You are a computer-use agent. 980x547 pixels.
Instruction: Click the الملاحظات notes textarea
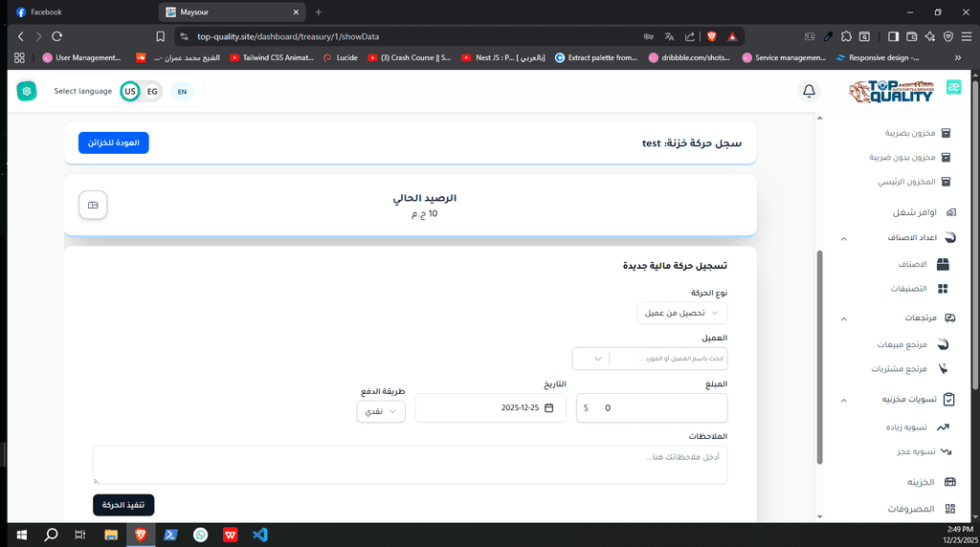point(410,465)
